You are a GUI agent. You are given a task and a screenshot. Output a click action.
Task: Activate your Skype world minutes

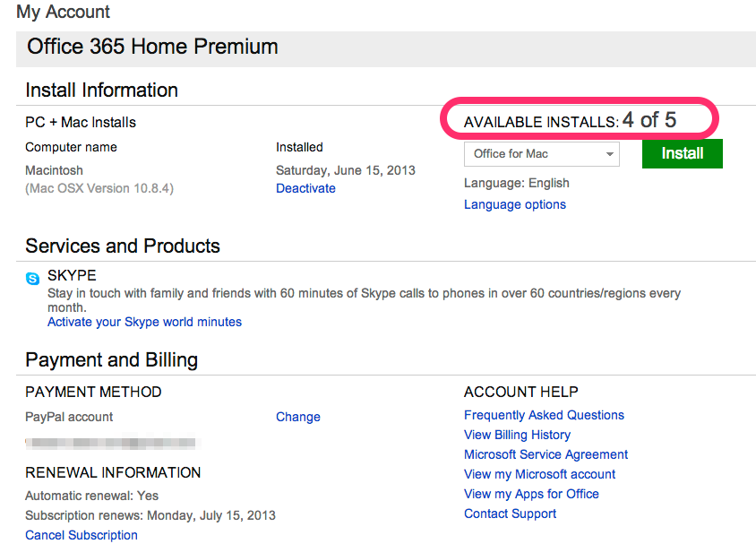(144, 322)
